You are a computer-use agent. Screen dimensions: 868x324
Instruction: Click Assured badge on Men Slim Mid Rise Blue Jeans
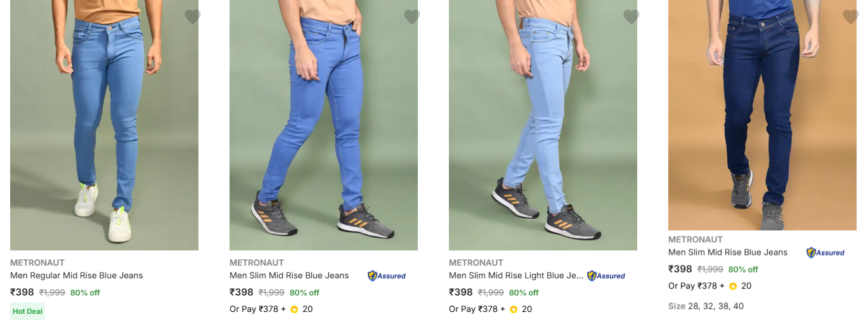pyautogui.click(x=387, y=276)
